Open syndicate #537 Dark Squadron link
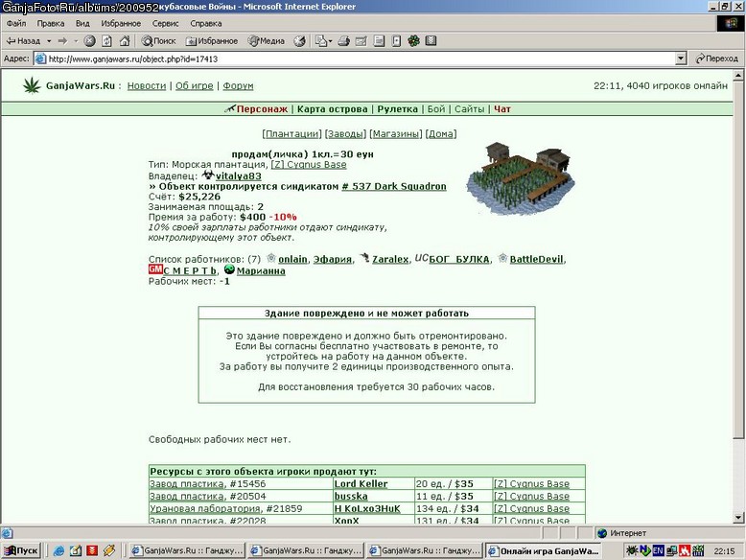The width and height of the screenshot is (746, 560). tap(394, 187)
